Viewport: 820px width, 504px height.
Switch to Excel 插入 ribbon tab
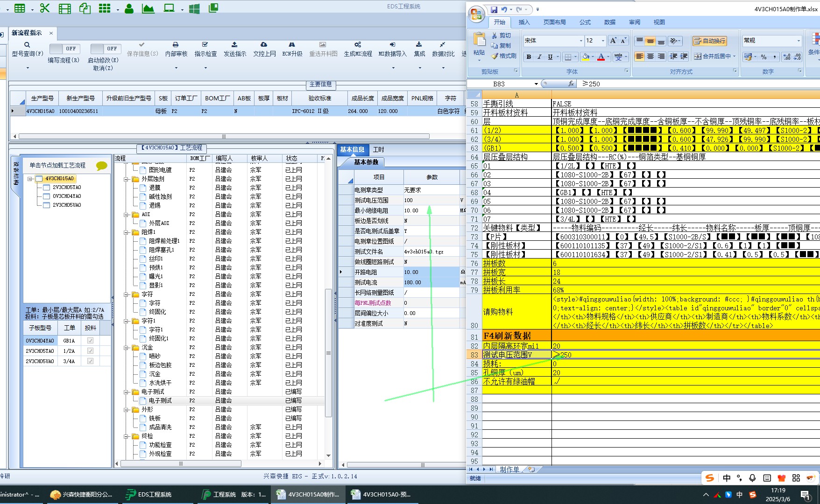(524, 22)
